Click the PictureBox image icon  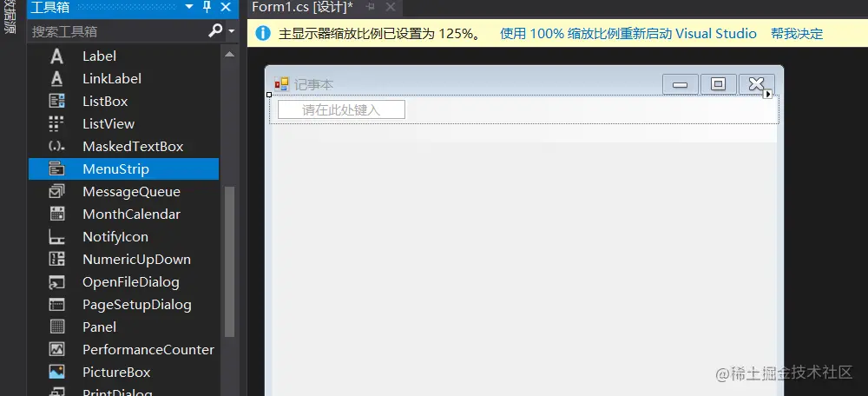click(56, 373)
